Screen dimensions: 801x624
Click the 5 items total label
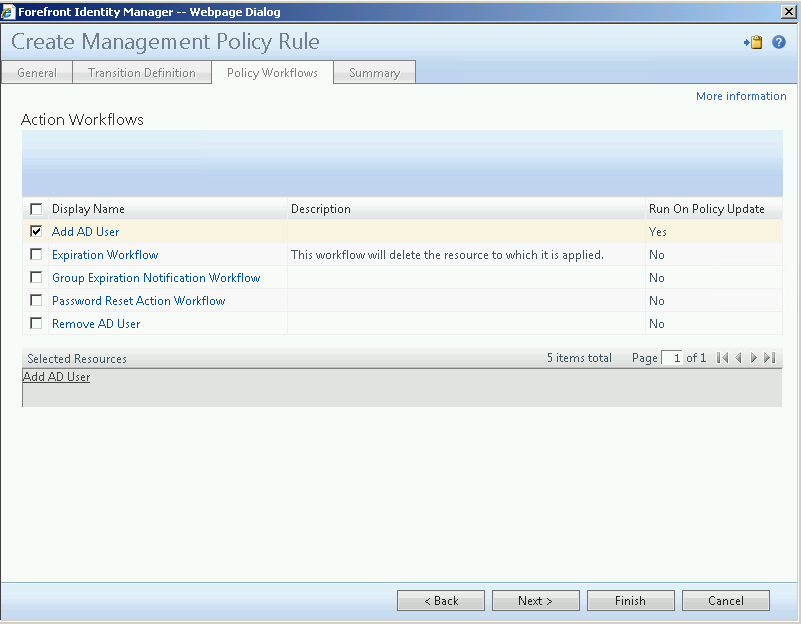pyautogui.click(x=579, y=358)
